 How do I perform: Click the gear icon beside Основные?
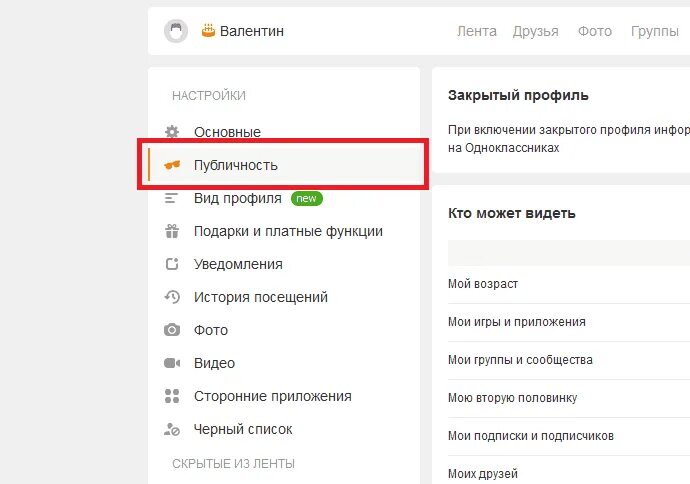point(172,132)
